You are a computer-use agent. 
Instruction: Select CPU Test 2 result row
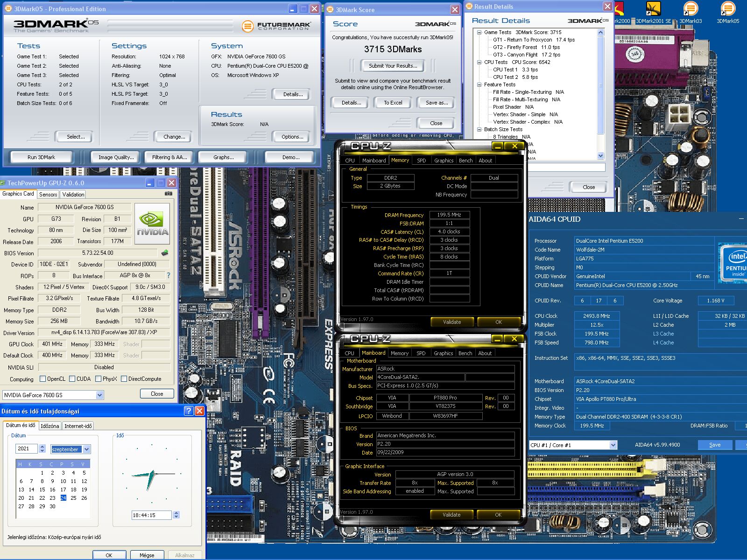pos(515,77)
